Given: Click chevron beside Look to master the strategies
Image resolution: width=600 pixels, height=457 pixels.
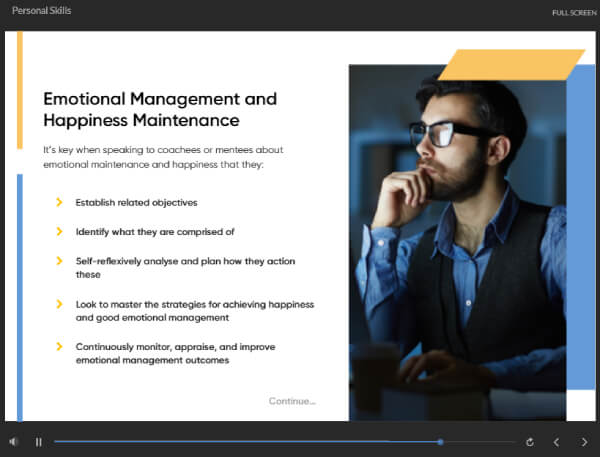Looking at the screenshot, I should 60,304.
